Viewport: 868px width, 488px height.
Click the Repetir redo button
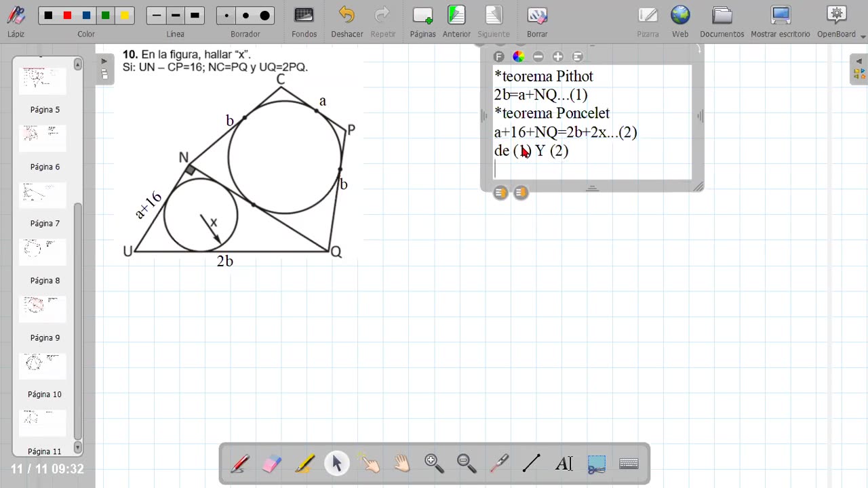coord(382,20)
